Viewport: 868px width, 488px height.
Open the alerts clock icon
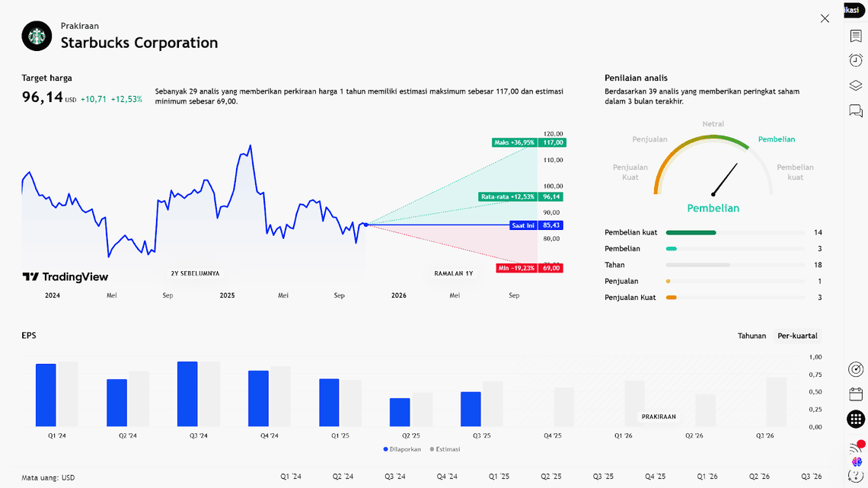coord(856,60)
